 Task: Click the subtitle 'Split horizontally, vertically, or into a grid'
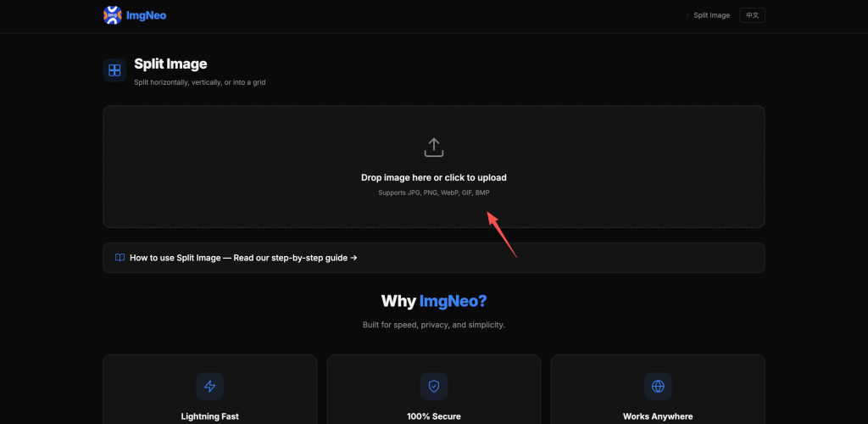200,82
